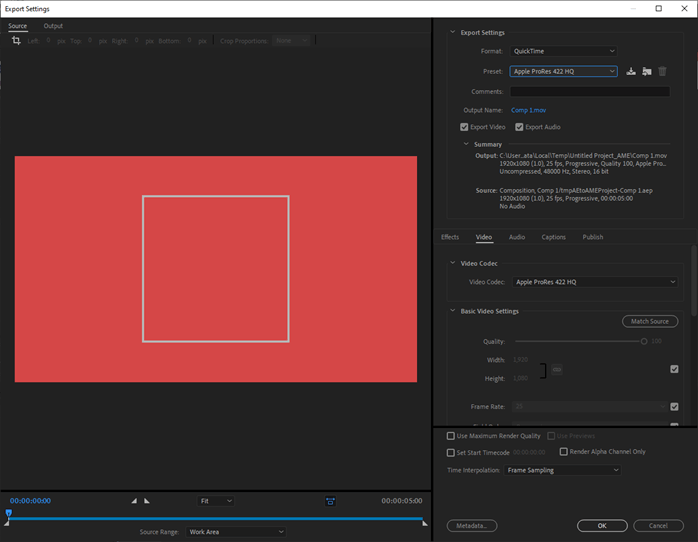698x542 pixels.
Task: Click the Set Out Point marker icon
Action: pyautogui.click(x=147, y=500)
